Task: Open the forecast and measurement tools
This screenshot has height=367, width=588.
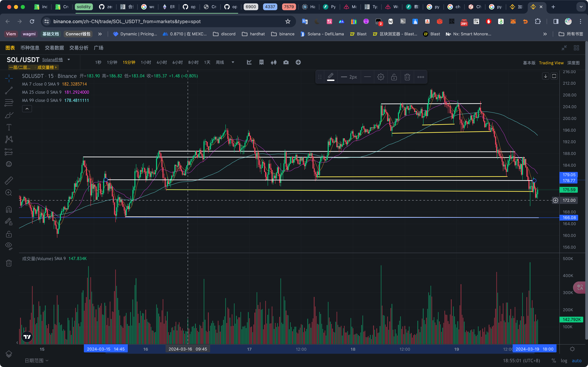Action: (x=9, y=152)
